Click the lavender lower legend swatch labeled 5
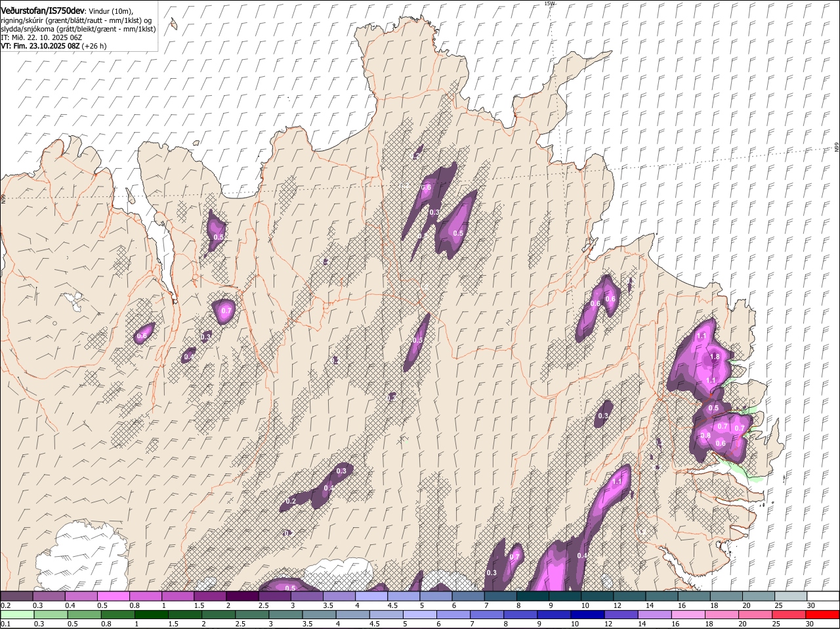 (x=420, y=615)
